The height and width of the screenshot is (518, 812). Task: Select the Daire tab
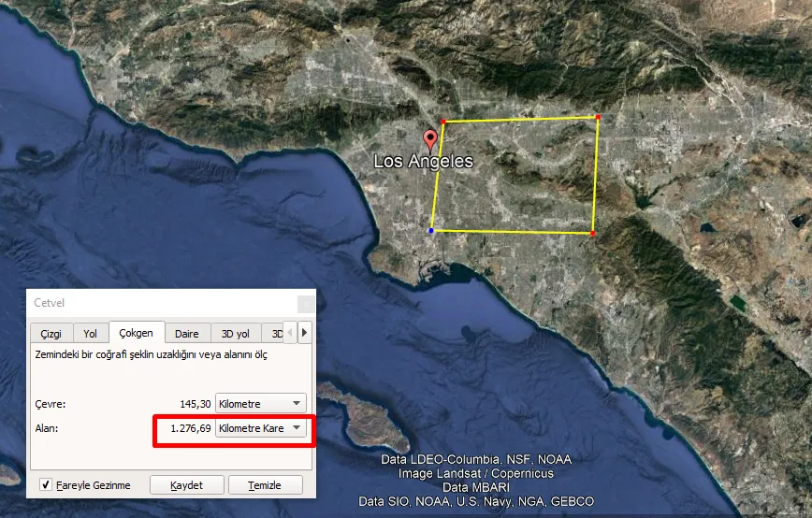click(x=187, y=334)
